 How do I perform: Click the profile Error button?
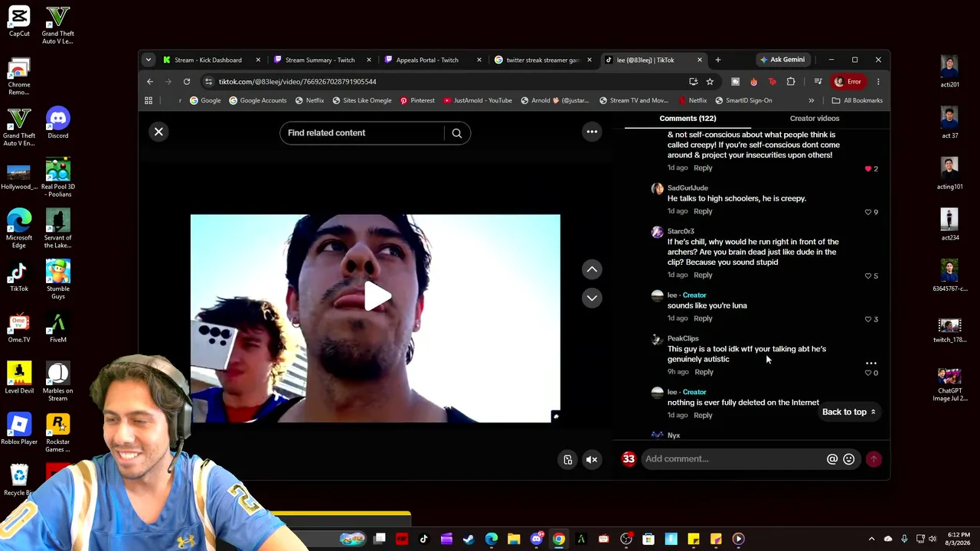point(848,82)
